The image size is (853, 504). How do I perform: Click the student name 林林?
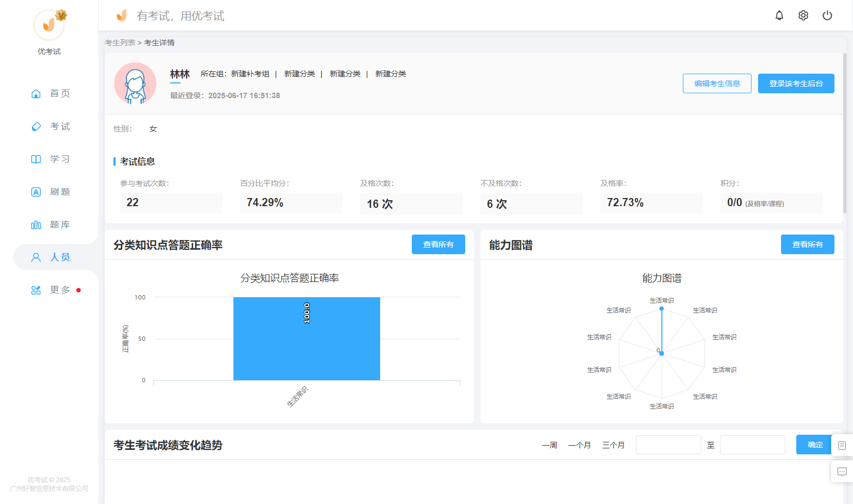[180, 74]
